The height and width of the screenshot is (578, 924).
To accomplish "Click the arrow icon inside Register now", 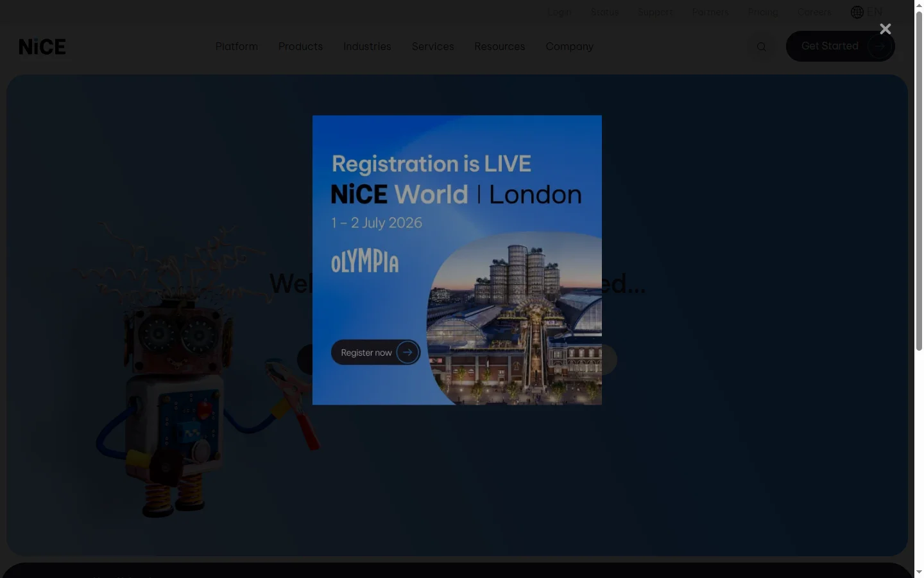I will (407, 352).
